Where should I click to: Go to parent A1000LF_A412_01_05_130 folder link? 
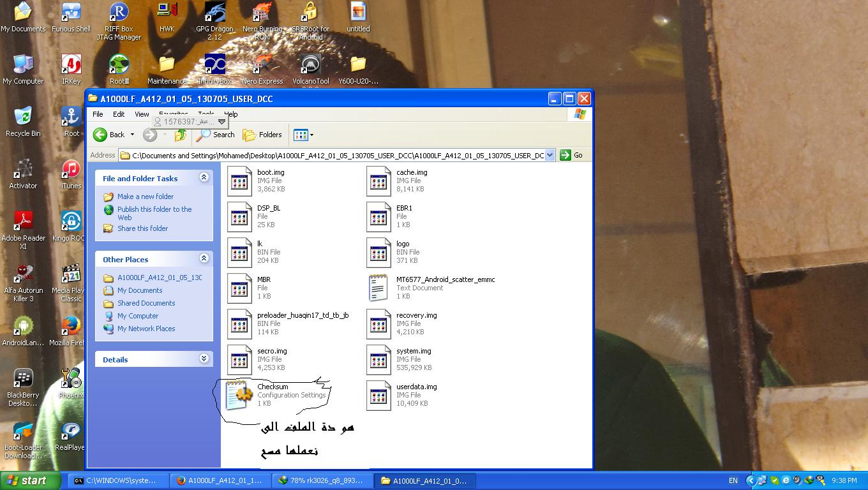160,278
